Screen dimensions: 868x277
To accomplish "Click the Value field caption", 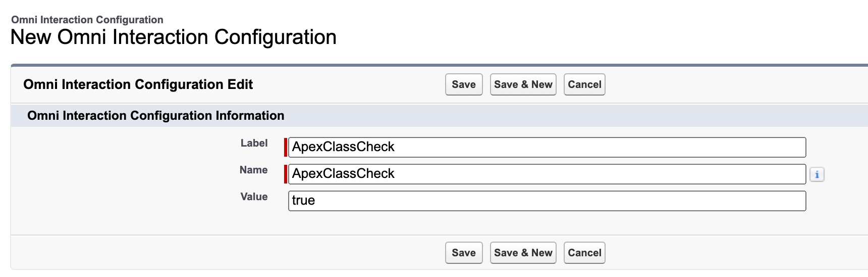I will 254,197.
